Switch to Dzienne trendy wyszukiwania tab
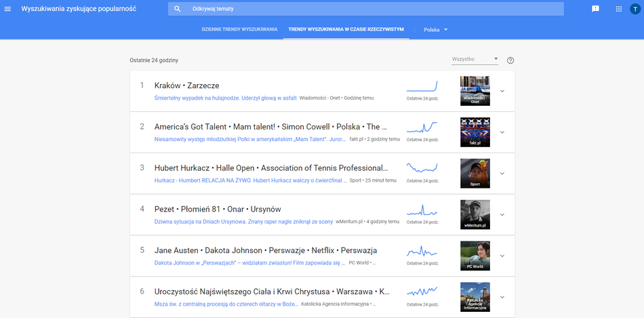 (239, 30)
